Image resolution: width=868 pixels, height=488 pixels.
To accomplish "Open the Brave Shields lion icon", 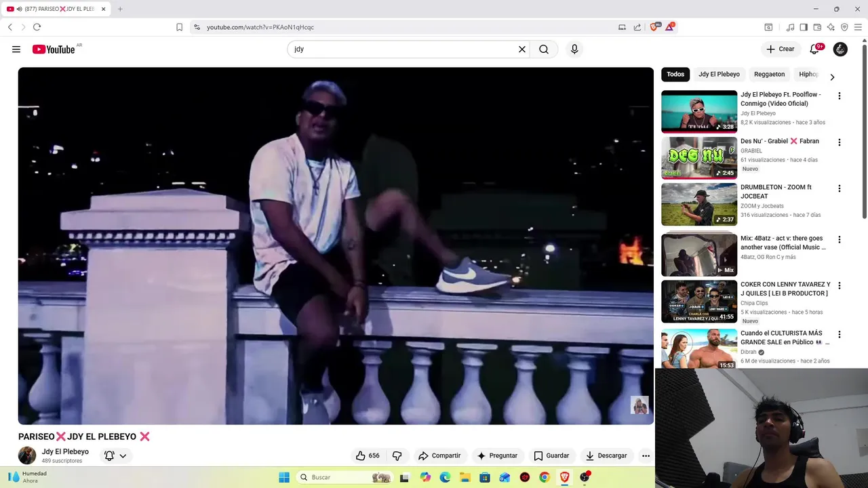I will (x=654, y=27).
